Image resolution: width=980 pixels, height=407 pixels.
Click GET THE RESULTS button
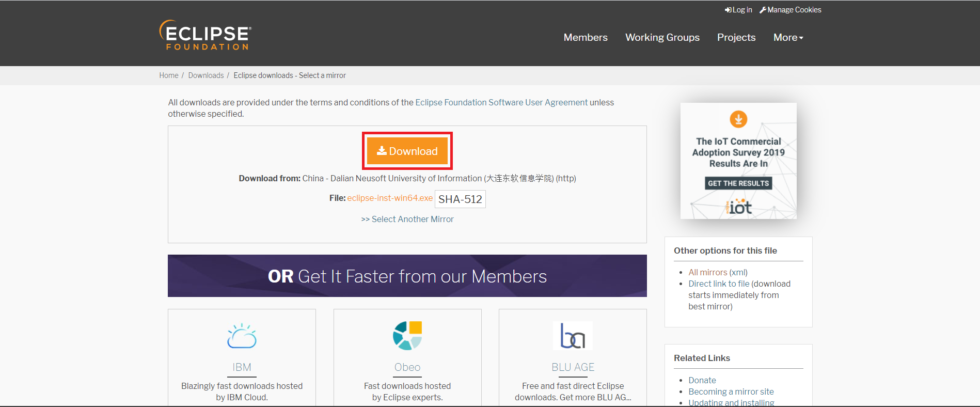(x=738, y=183)
